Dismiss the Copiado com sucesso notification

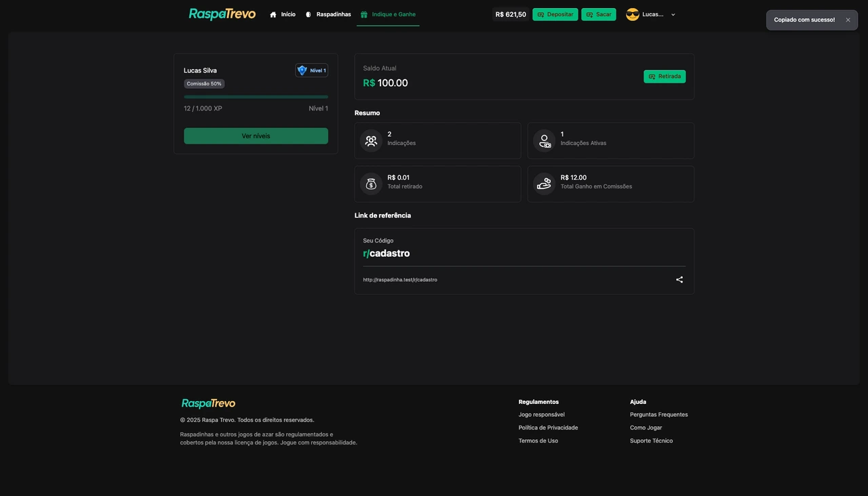[x=848, y=20]
